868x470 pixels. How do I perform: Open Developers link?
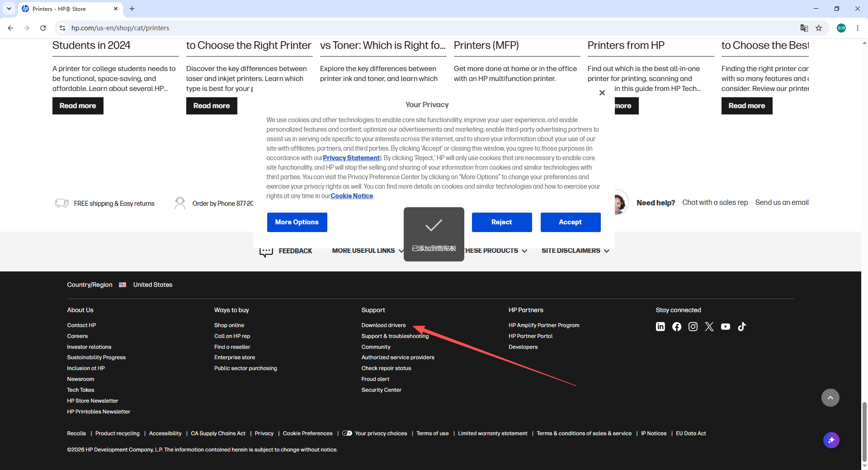click(523, 347)
